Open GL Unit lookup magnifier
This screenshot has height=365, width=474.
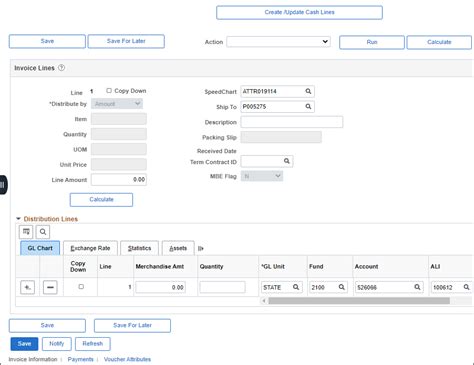click(x=296, y=287)
